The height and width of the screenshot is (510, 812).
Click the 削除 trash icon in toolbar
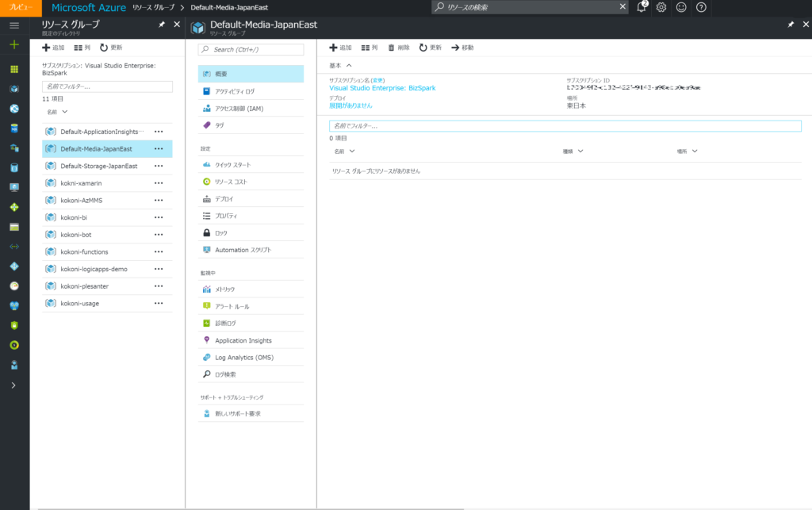coord(398,48)
